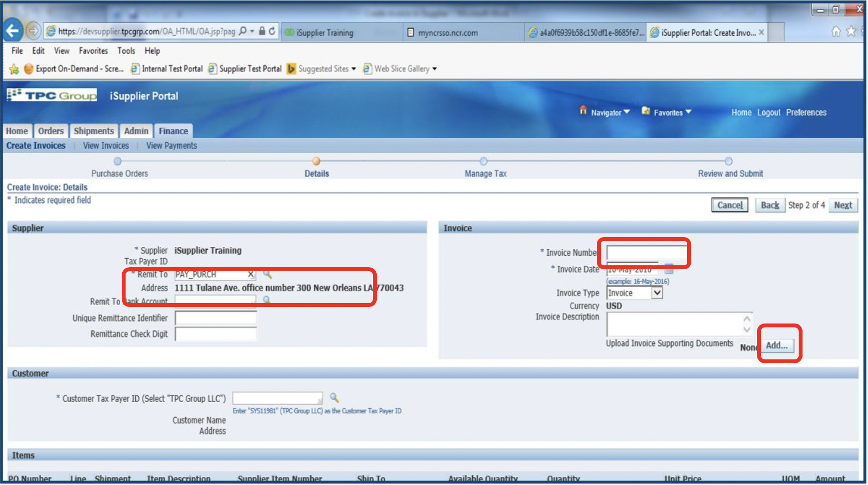This screenshot has width=868, height=485.
Task: Select the Home portal tab
Action: 17,131
